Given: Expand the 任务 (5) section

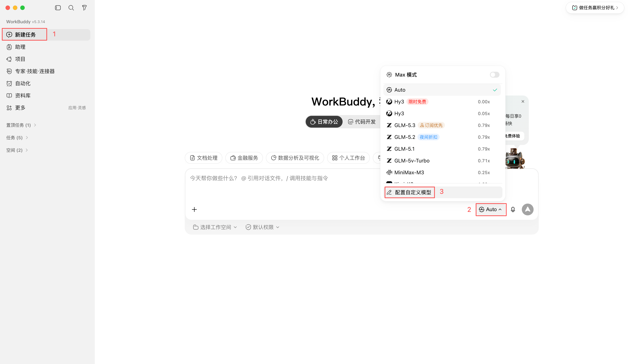Looking at the screenshot, I should click(x=17, y=138).
